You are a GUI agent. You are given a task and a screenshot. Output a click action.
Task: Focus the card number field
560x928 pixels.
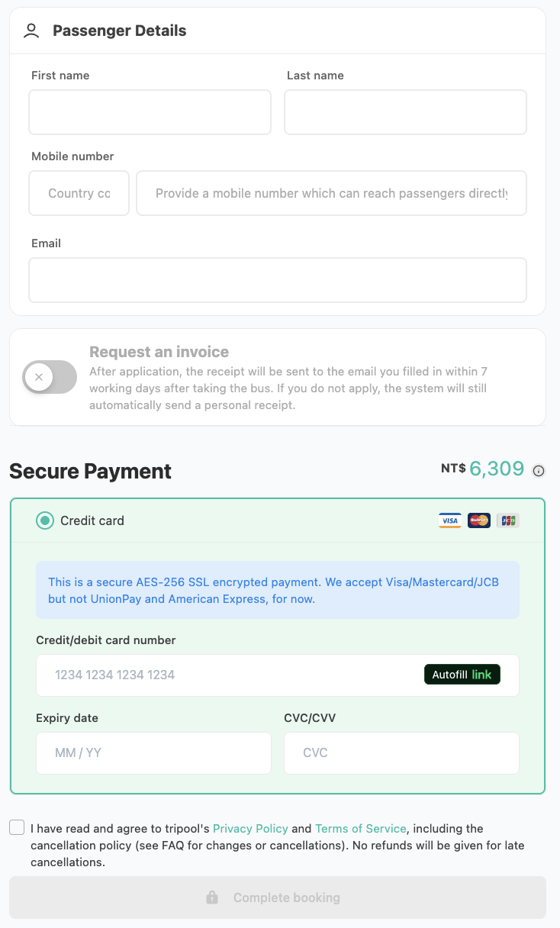click(229, 675)
